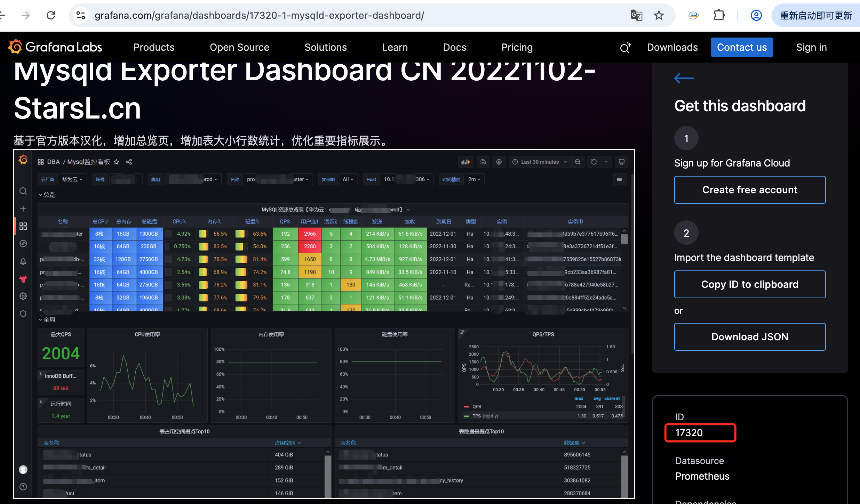The image size is (860, 504).
Task: Expand the Solutions dropdown menu
Action: (x=325, y=47)
